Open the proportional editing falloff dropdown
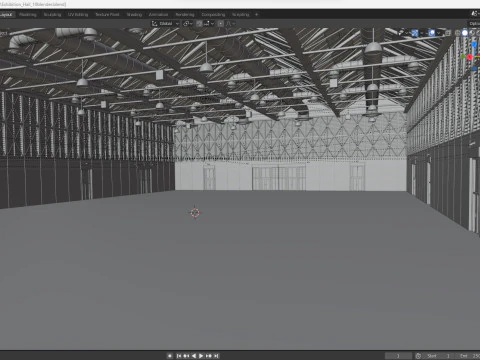 pos(231,24)
